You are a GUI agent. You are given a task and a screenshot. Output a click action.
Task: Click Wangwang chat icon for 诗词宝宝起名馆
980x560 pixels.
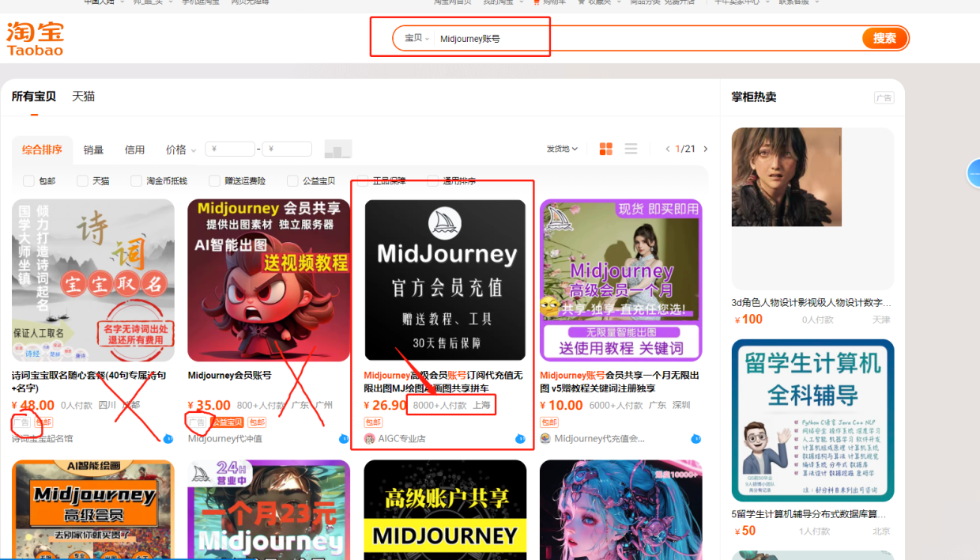click(x=168, y=438)
